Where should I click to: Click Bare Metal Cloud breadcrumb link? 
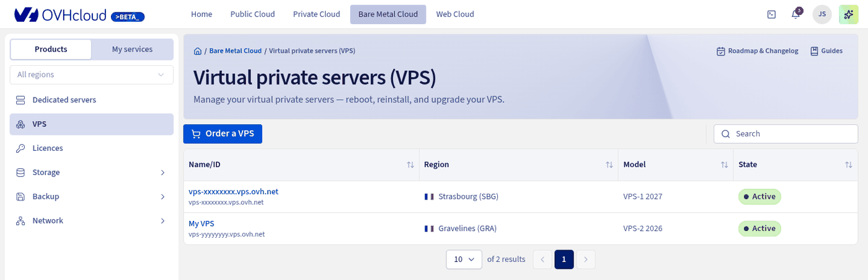tap(235, 51)
